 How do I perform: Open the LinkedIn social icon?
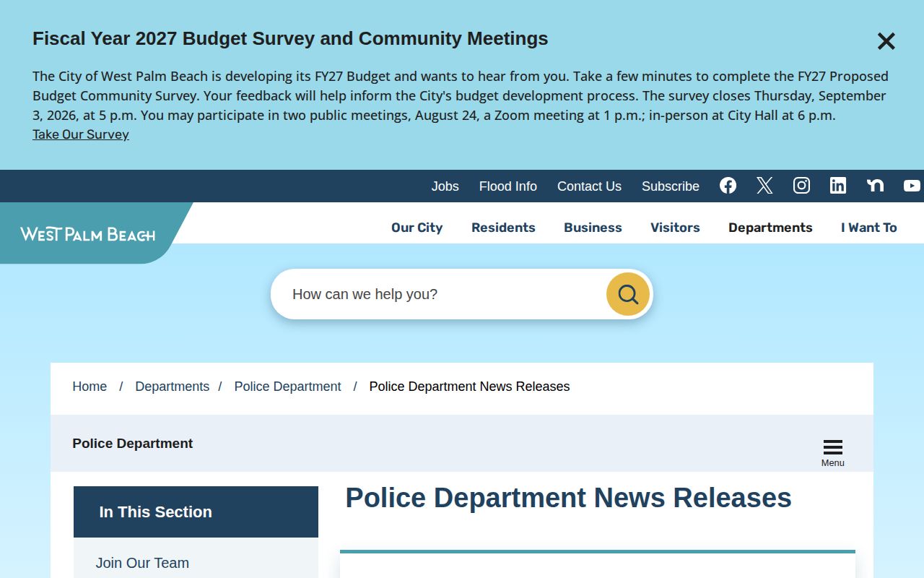[838, 186]
